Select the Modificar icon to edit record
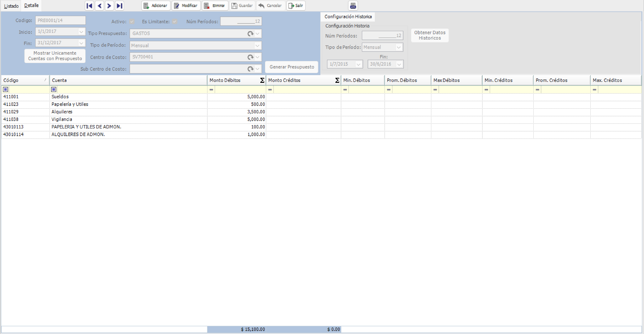Viewport: 644px width, 334px height. (176, 6)
